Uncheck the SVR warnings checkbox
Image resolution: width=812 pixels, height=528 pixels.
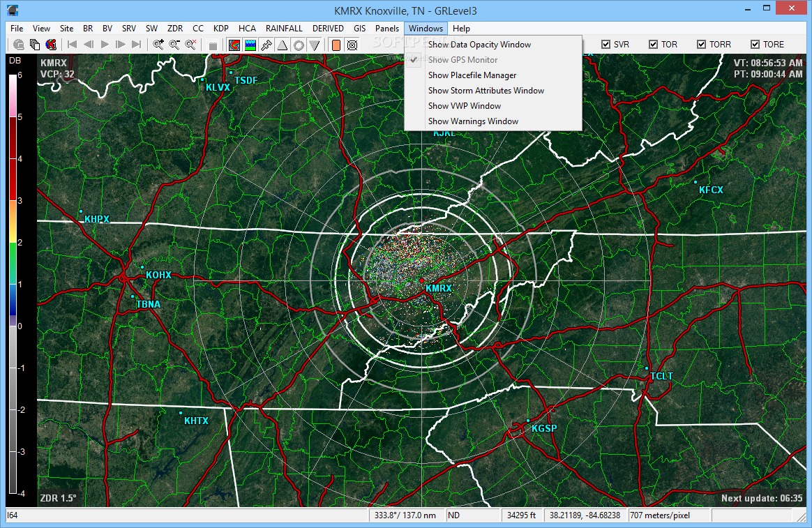pos(606,45)
